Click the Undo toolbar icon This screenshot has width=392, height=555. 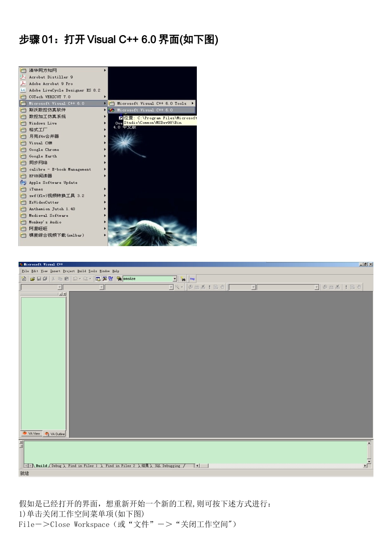(x=75, y=279)
